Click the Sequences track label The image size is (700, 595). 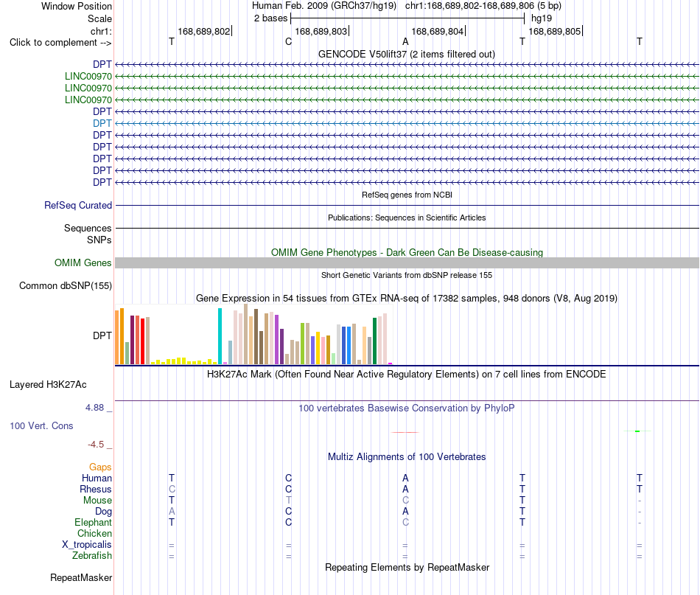click(x=88, y=229)
